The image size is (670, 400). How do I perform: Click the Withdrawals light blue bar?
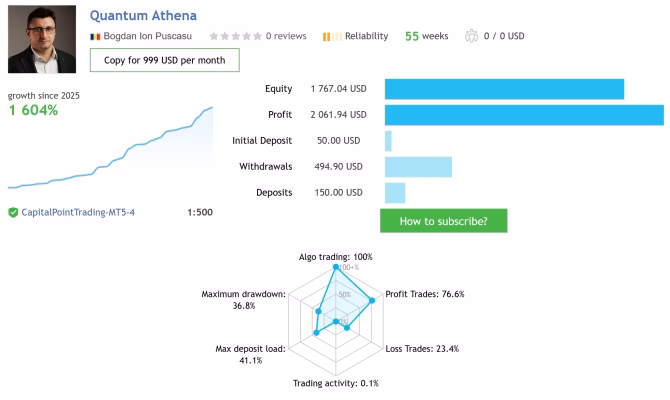pos(418,167)
